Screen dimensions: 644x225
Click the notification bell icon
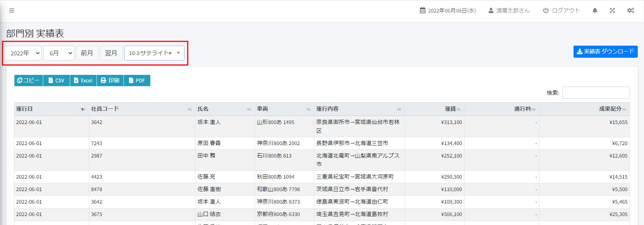595,11
